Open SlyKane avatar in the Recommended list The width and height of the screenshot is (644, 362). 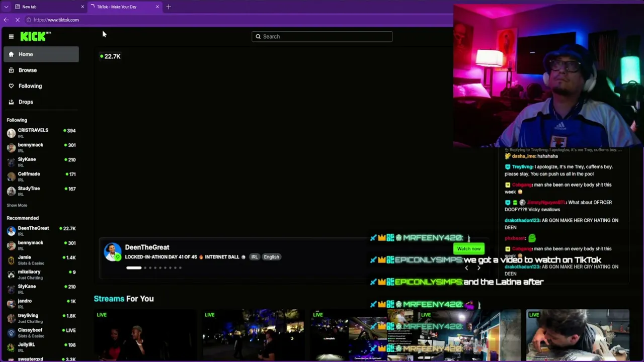point(11,289)
